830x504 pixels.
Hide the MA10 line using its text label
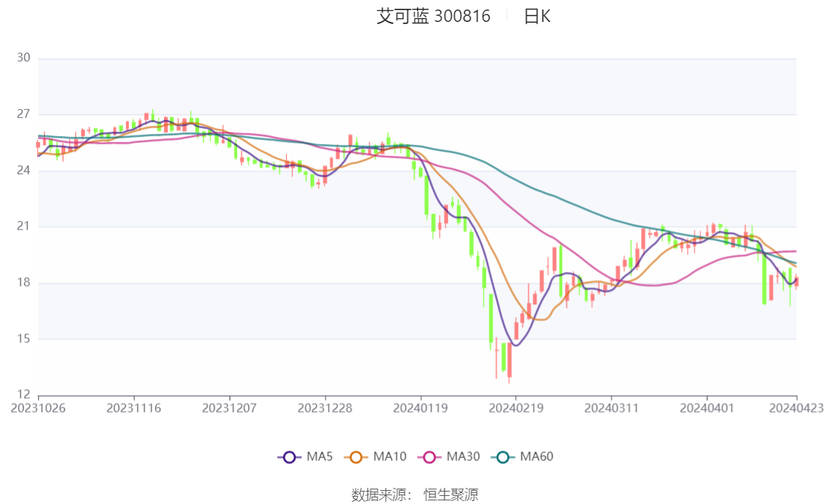(x=389, y=457)
